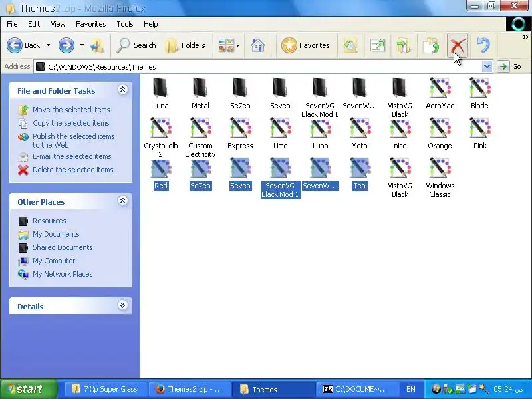Select the Luna folder icon

(x=160, y=88)
